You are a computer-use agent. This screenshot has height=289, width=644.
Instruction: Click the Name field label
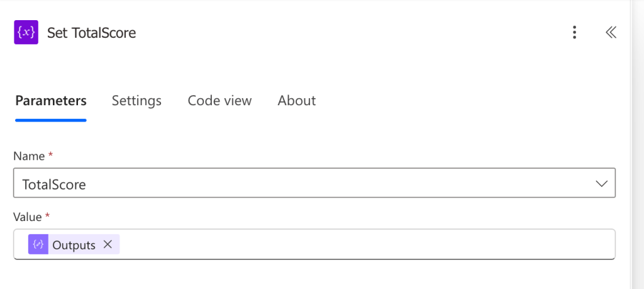coord(29,156)
